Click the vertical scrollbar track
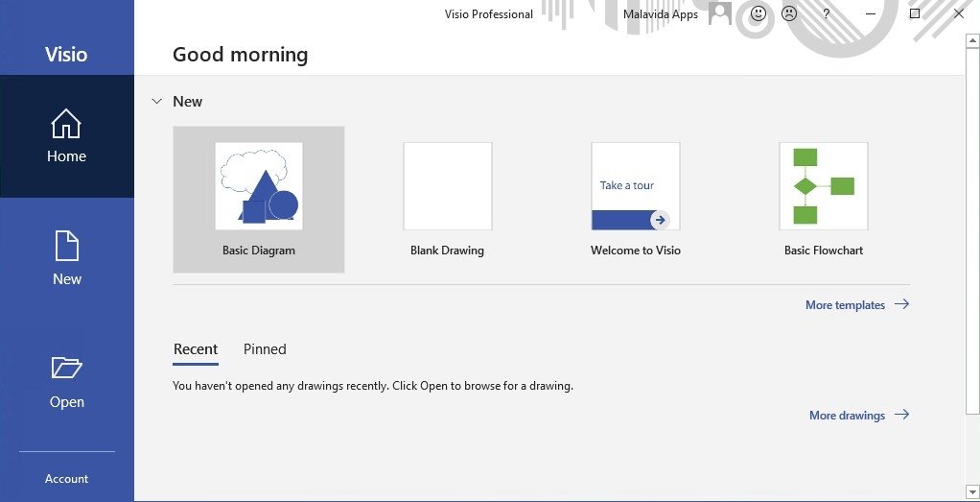 [972, 447]
